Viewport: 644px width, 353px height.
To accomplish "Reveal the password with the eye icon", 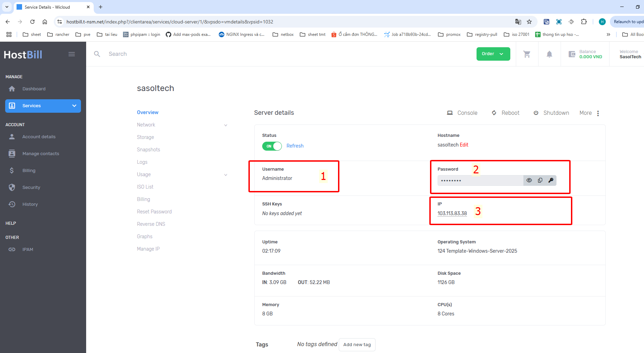I will tap(529, 180).
